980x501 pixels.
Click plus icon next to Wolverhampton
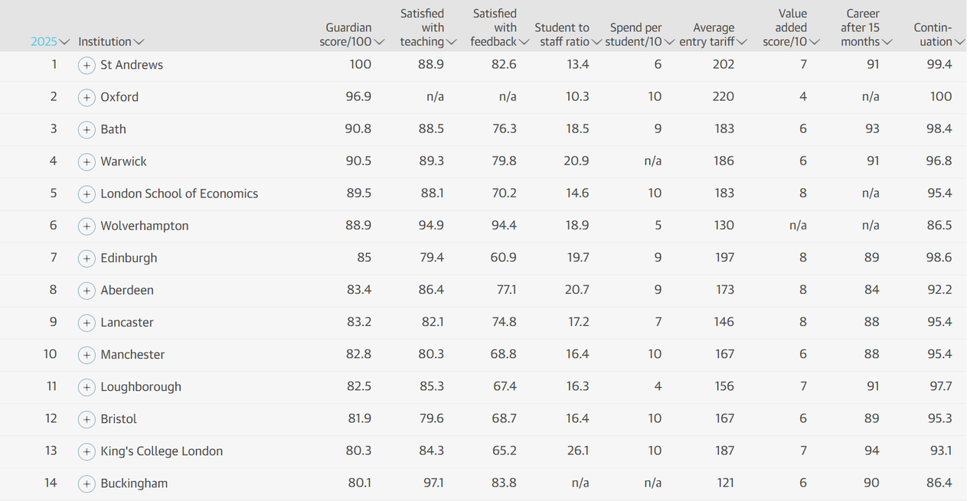(x=87, y=226)
